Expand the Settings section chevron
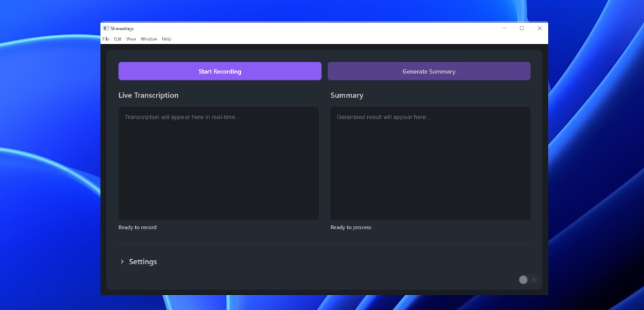Screen dimensions: 644x310 tap(122, 262)
